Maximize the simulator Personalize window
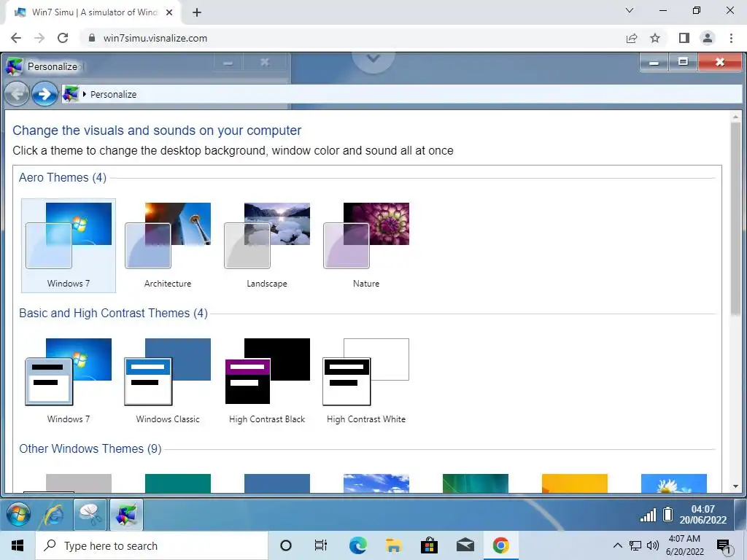Screen dimensions: 747x560 click(683, 62)
